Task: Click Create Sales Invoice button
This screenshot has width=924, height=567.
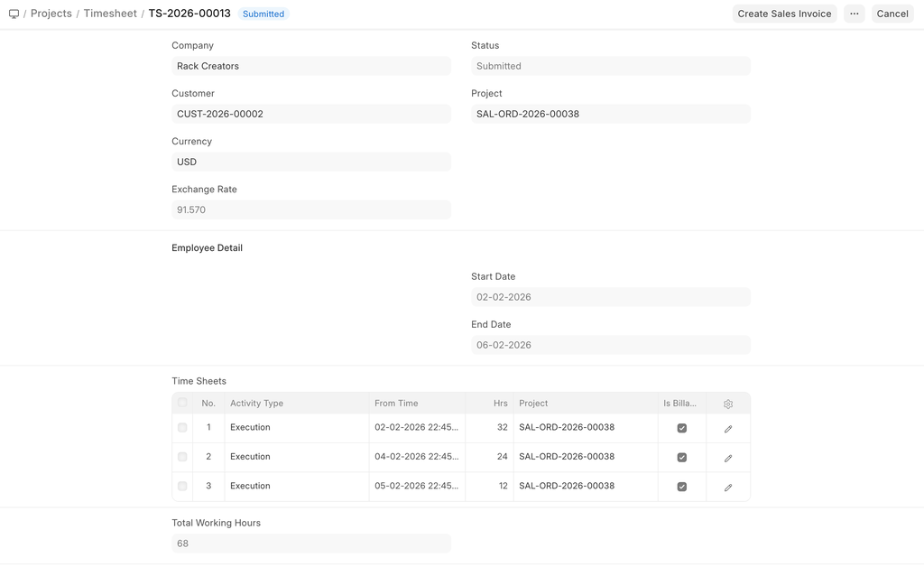Action: 784,14
